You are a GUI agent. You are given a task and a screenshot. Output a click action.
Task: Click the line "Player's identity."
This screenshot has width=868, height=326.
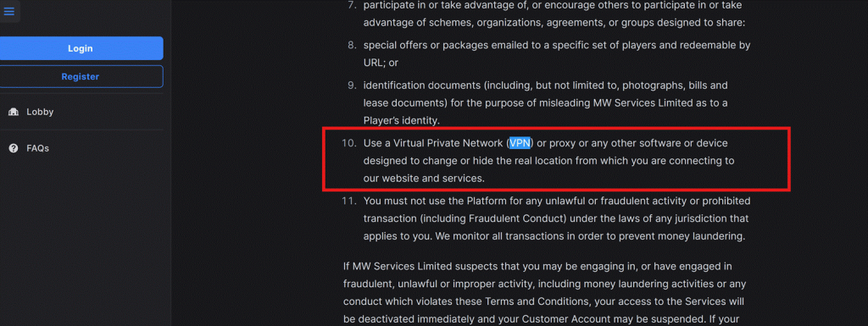click(x=401, y=120)
